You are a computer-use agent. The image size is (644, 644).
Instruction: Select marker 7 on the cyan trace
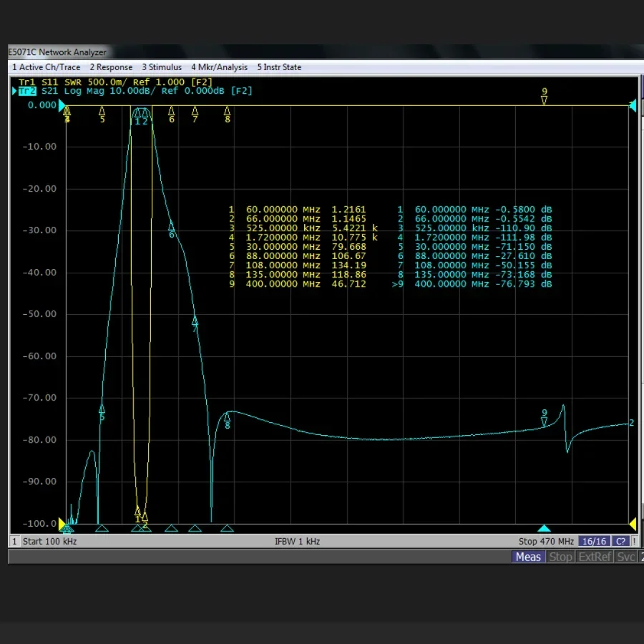pos(195,321)
